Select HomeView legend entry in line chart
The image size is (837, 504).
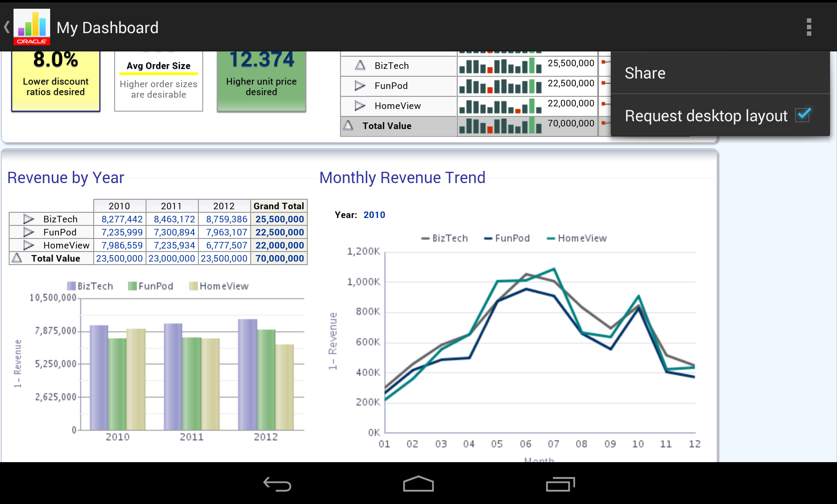pos(577,238)
